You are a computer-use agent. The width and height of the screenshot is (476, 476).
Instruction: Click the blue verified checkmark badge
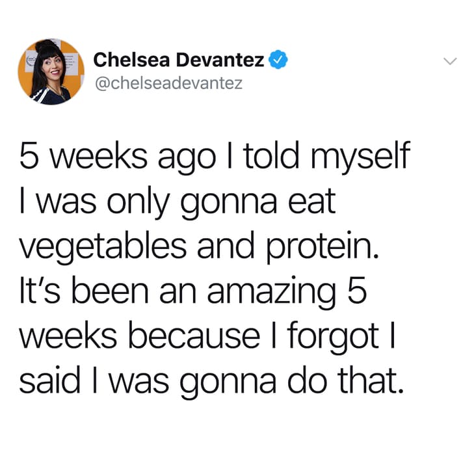click(x=278, y=60)
